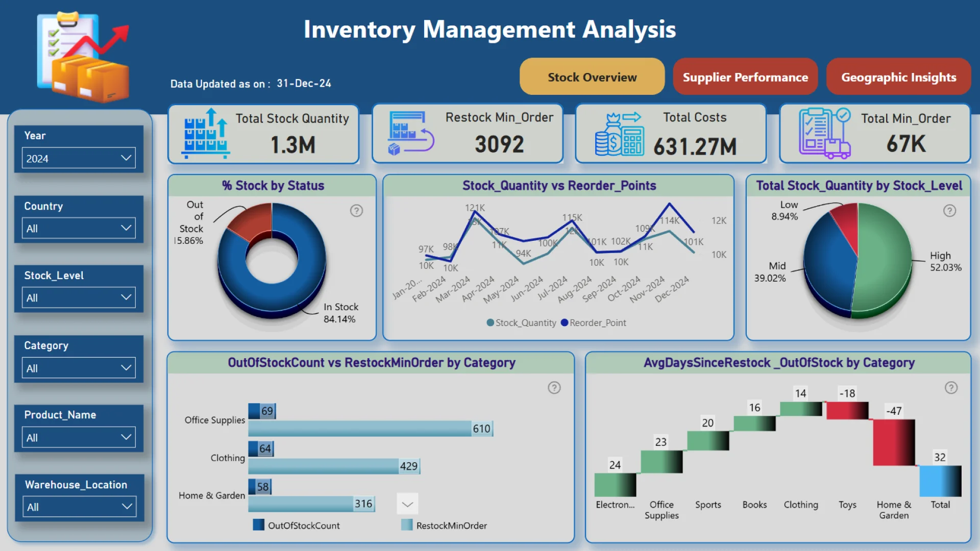Open the Year dropdown showing 2024

pyautogui.click(x=79, y=158)
